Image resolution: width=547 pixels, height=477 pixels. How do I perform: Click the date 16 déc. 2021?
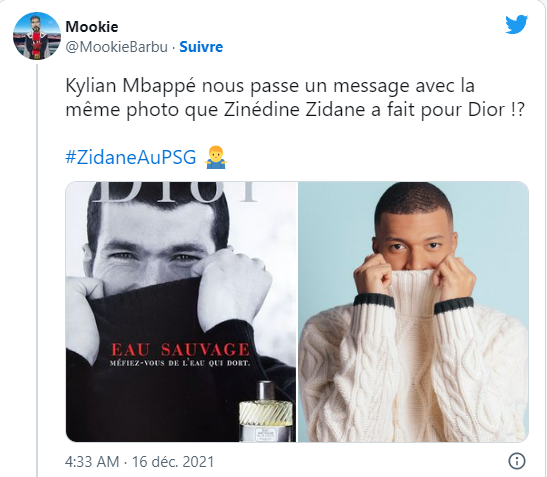point(173,462)
